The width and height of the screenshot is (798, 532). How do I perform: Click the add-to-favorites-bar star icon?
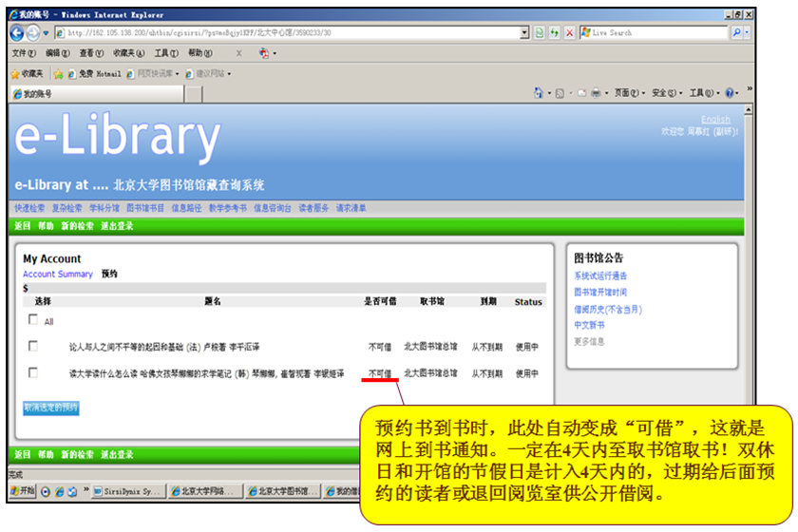(59, 74)
